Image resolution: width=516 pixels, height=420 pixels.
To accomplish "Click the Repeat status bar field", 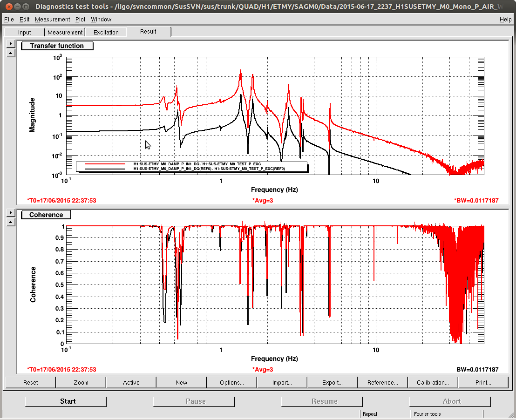I will [x=386, y=414].
